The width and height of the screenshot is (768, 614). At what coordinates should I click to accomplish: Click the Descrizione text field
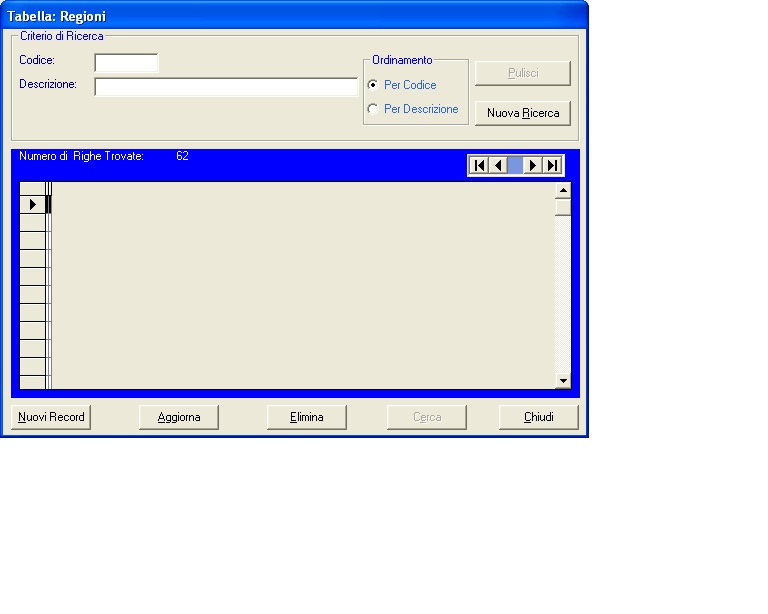coord(226,87)
